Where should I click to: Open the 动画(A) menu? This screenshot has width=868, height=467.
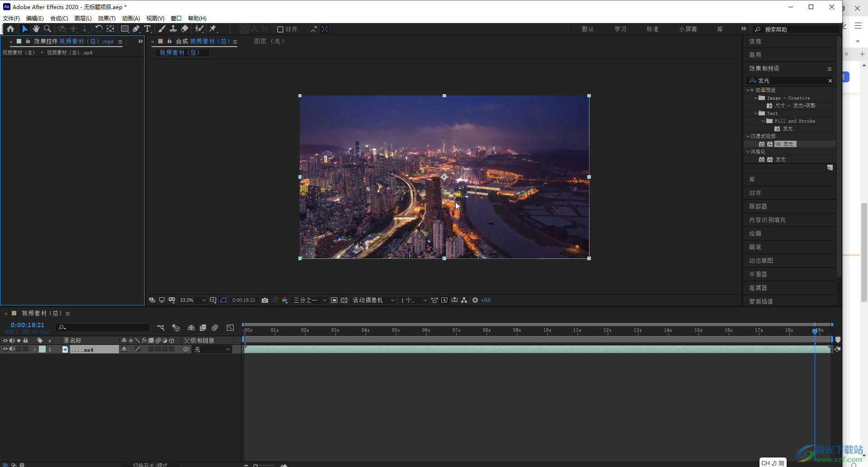[x=131, y=19]
